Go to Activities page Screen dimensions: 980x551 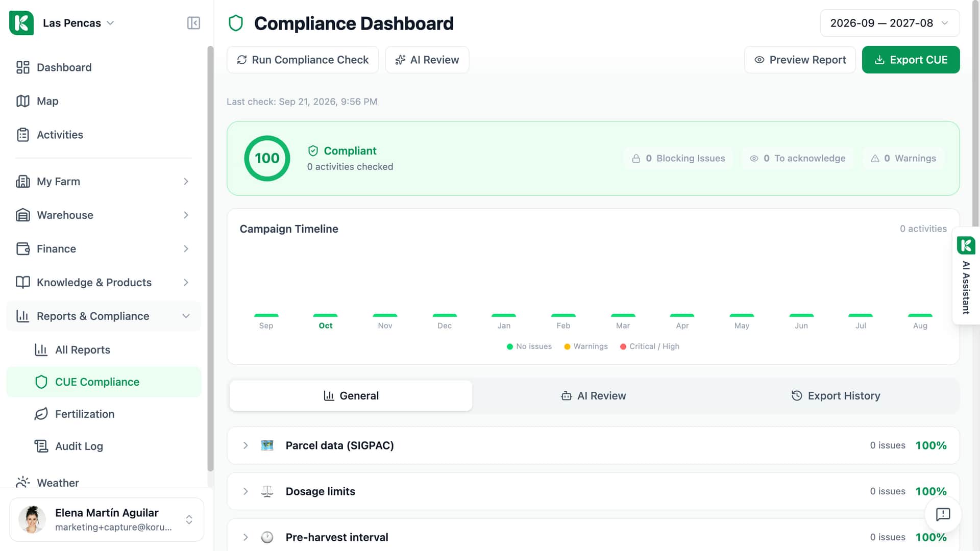pos(103,135)
